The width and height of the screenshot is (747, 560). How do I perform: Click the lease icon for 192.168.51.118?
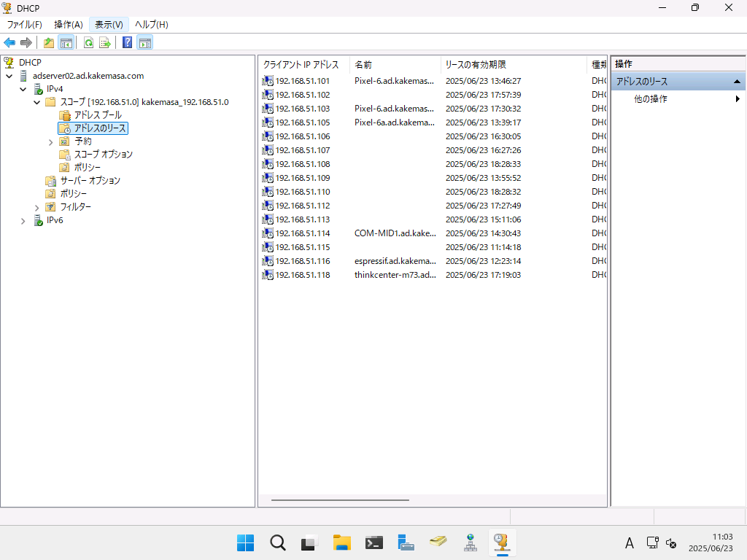268,275
